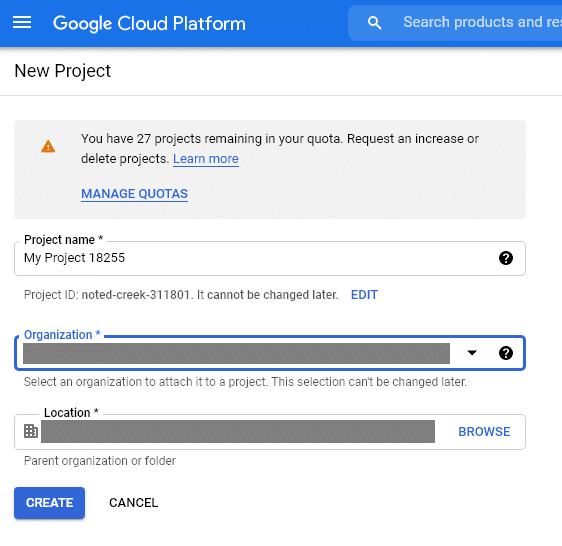Focus the Search products and resources box
The width and height of the screenshot is (562, 546).
[455, 23]
